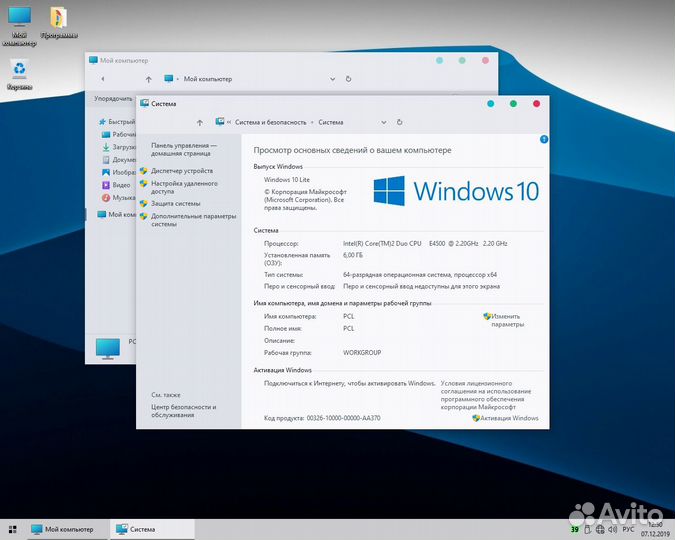Click the Intel(R) Core(TM)2 Duo CPU processor value

pyautogui.click(x=425, y=243)
